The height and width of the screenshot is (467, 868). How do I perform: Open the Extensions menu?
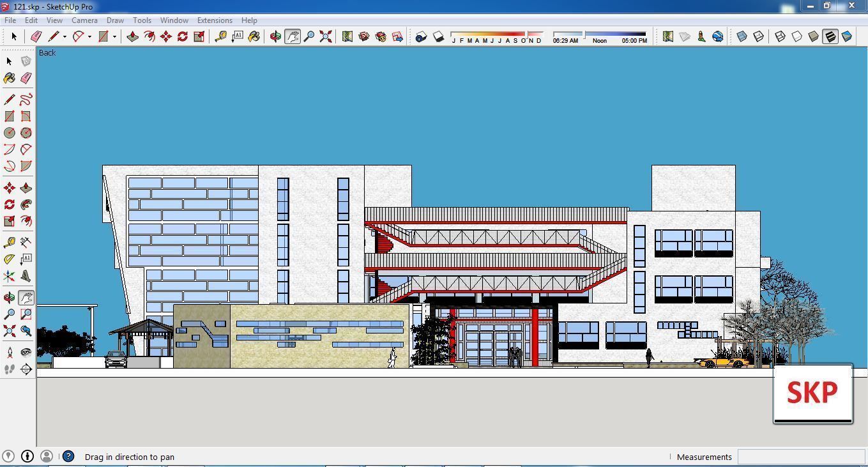(x=215, y=20)
